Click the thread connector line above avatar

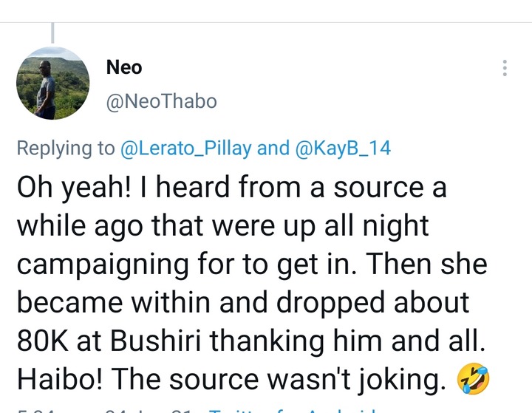coord(53,33)
